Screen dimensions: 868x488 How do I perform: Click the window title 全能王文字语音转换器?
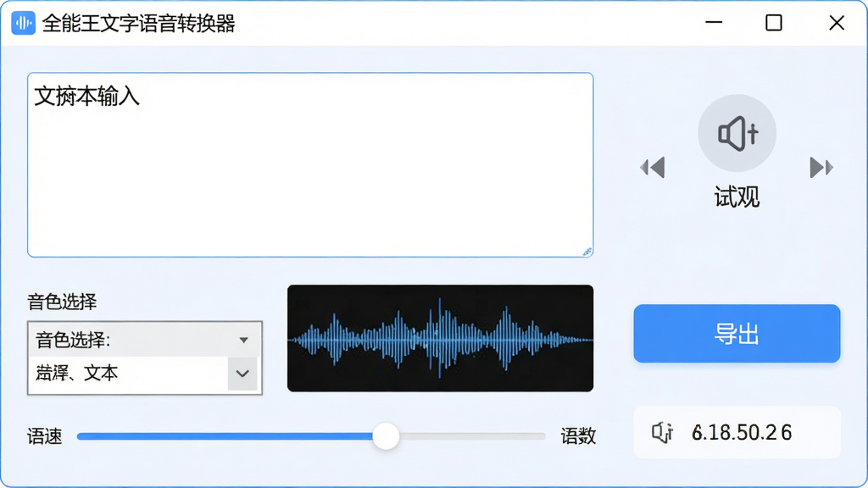point(139,23)
